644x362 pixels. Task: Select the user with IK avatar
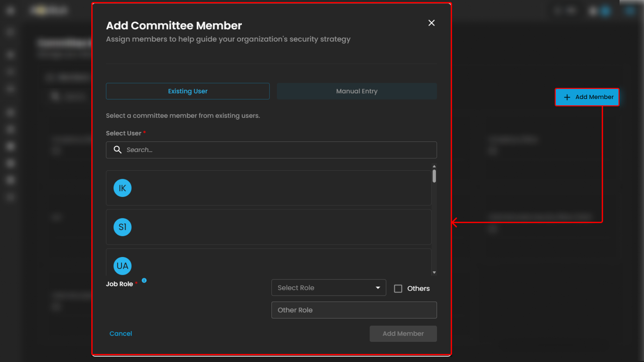[x=268, y=188]
